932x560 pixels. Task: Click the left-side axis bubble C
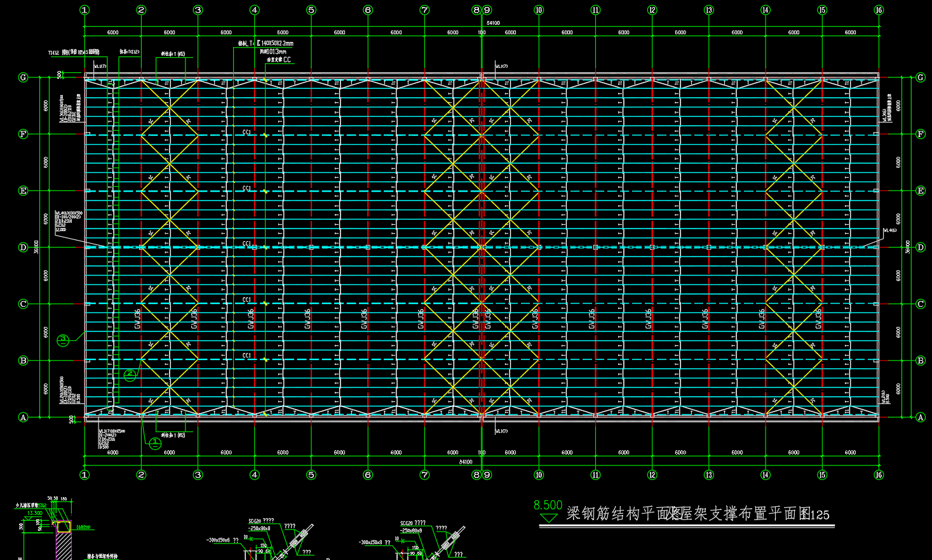(24, 304)
